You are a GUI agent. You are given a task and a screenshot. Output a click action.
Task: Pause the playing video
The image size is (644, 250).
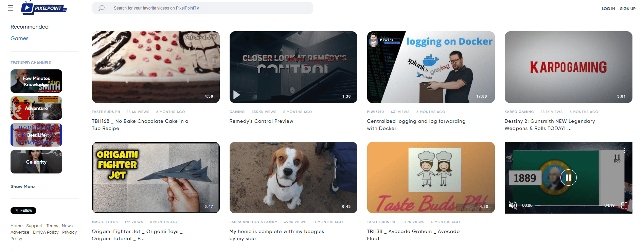tap(568, 178)
